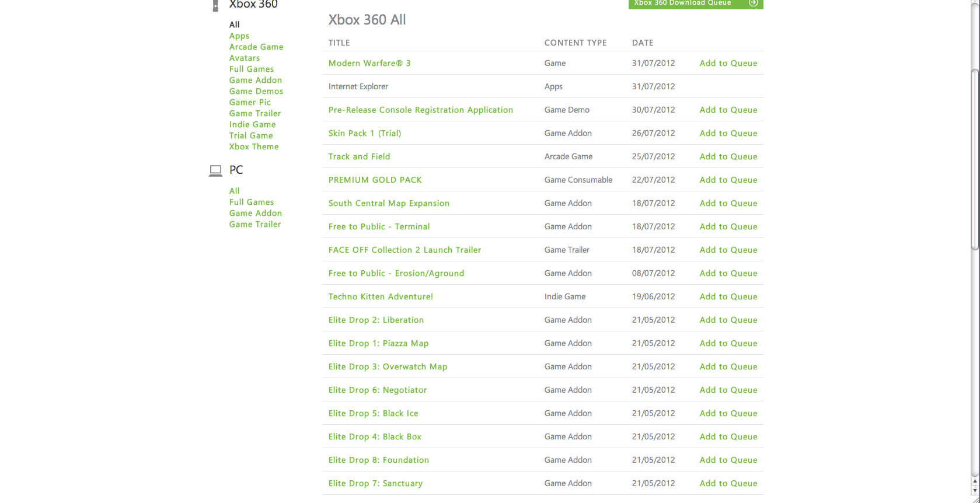Open Elite Drop 5: Black Ice
The height and width of the screenshot is (503, 980).
pyautogui.click(x=374, y=413)
